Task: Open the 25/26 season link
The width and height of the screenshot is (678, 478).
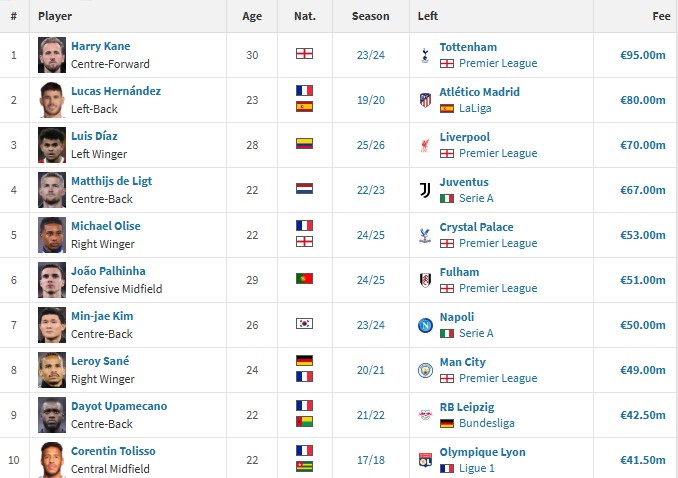Action: tap(371, 145)
